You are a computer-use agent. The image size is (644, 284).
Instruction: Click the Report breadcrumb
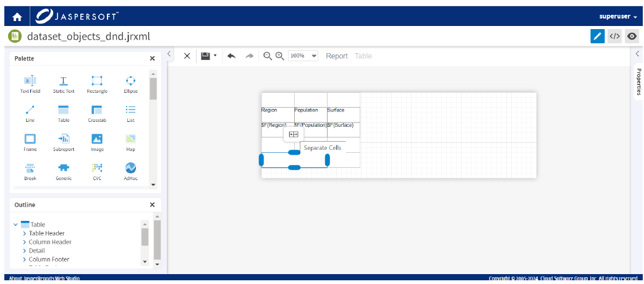coord(337,56)
